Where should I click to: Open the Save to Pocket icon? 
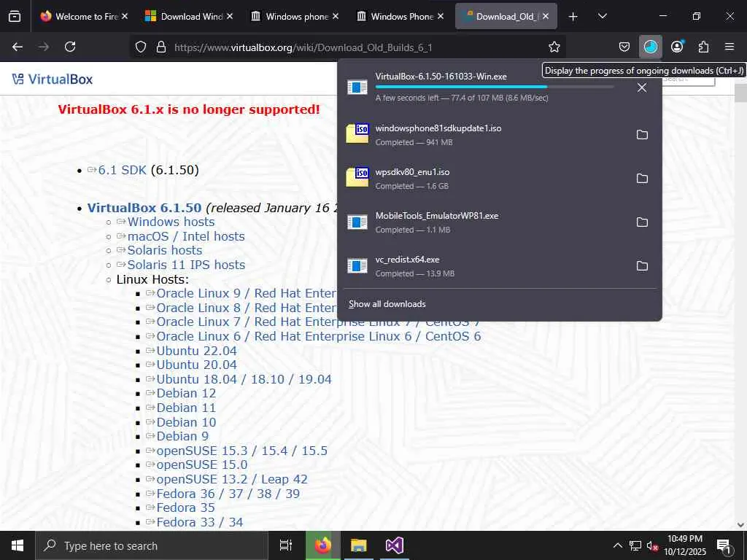click(x=624, y=47)
